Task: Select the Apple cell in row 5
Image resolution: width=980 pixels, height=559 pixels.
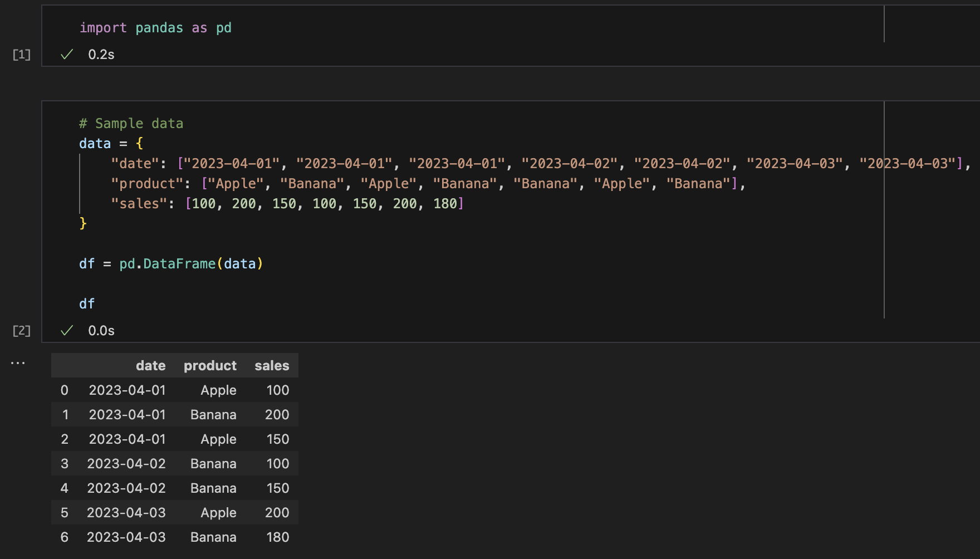Action: 218,513
